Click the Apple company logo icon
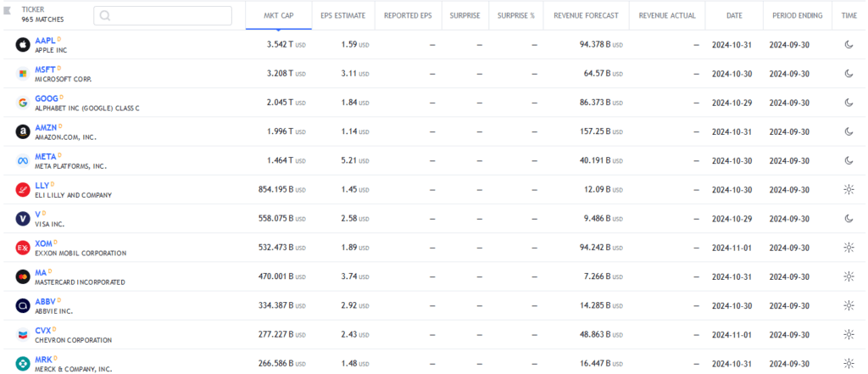The width and height of the screenshot is (868, 374). click(23, 45)
